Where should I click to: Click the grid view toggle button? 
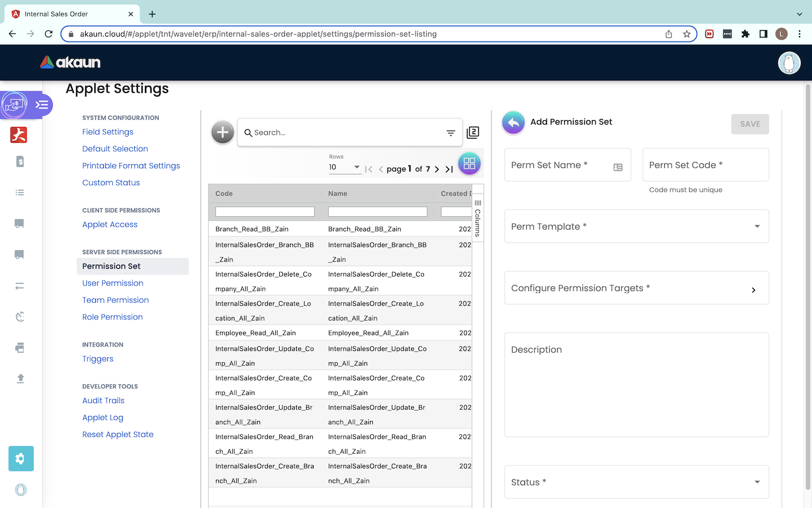469,164
